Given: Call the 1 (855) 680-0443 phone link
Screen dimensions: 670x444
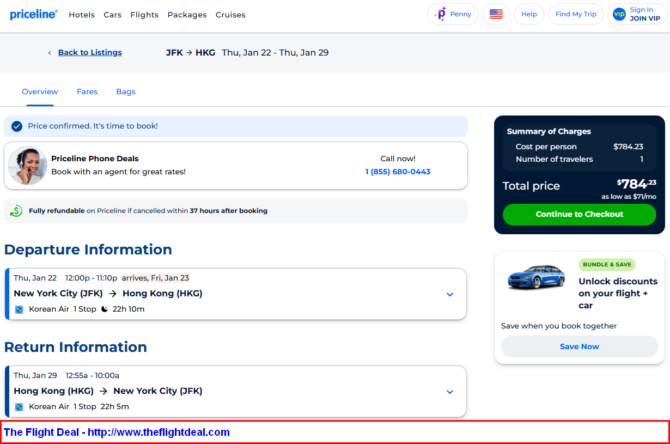Looking at the screenshot, I should pos(397,172).
